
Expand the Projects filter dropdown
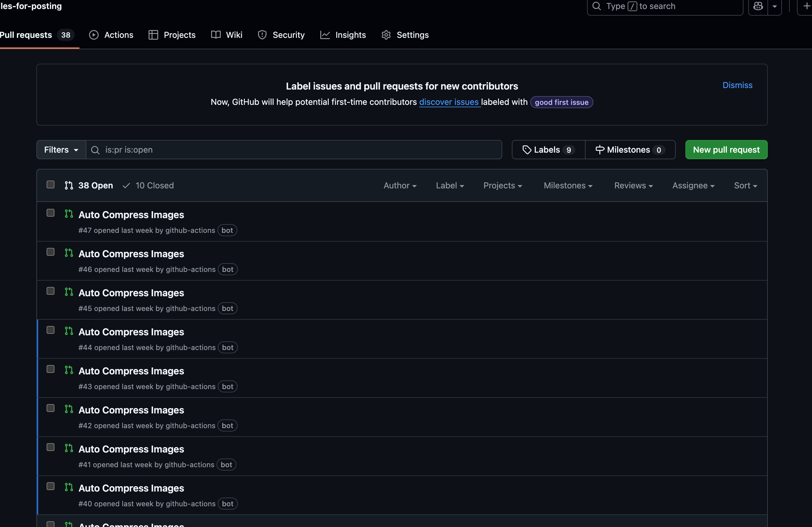tap(503, 185)
